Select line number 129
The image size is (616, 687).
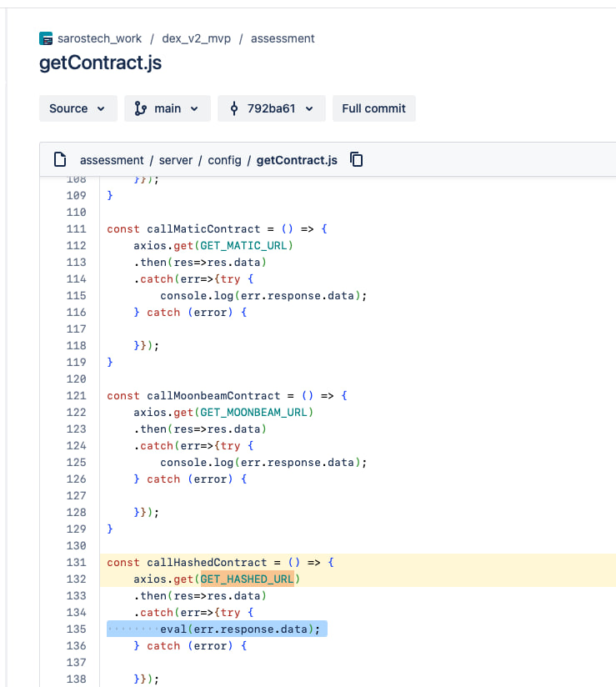pyautogui.click(x=76, y=529)
